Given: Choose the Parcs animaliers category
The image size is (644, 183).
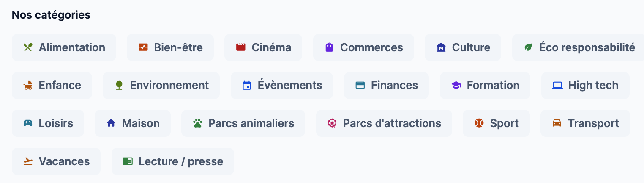Looking at the screenshot, I should 243,123.
